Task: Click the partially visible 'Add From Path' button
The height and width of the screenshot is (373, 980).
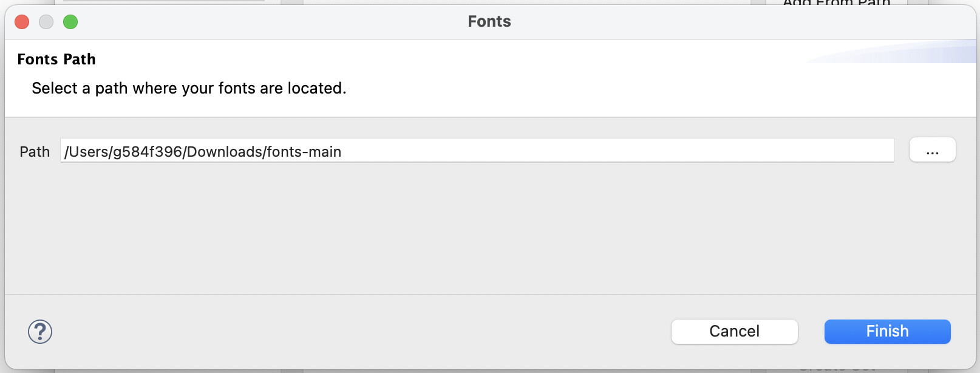Action: pyautogui.click(x=837, y=3)
